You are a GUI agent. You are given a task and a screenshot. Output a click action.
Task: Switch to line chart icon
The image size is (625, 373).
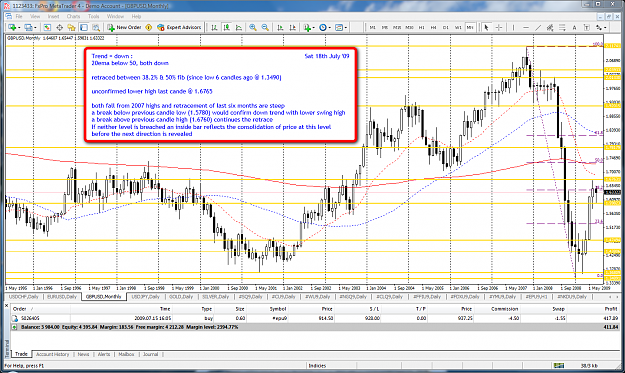click(x=239, y=27)
